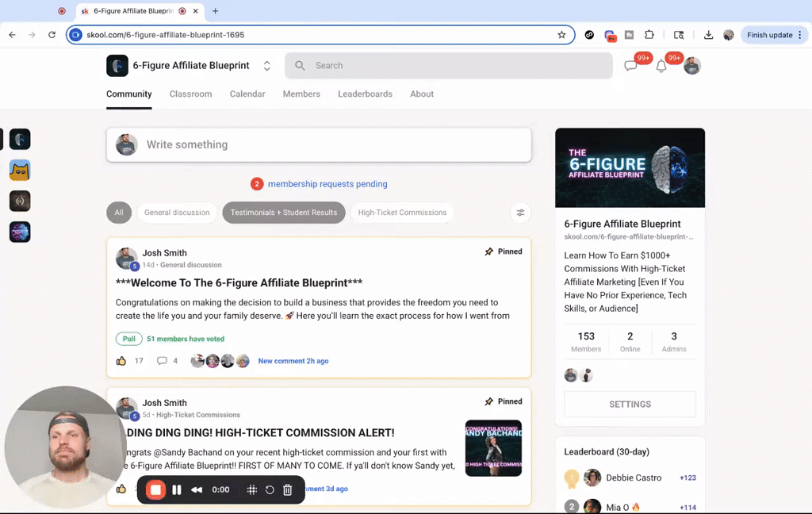Switch to the About tab
812x514 pixels.
point(422,94)
